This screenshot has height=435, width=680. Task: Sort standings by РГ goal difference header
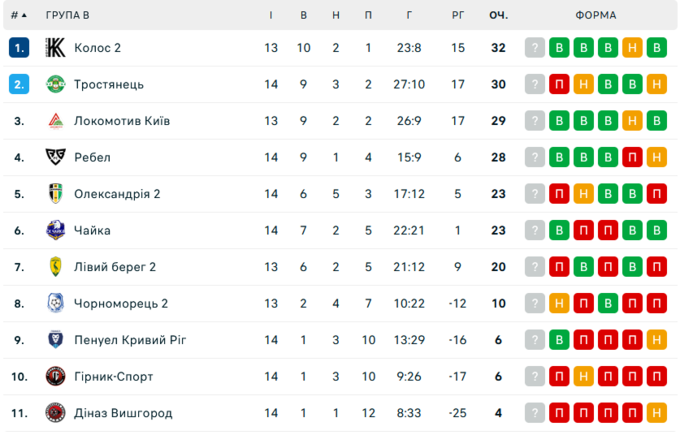[458, 15]
